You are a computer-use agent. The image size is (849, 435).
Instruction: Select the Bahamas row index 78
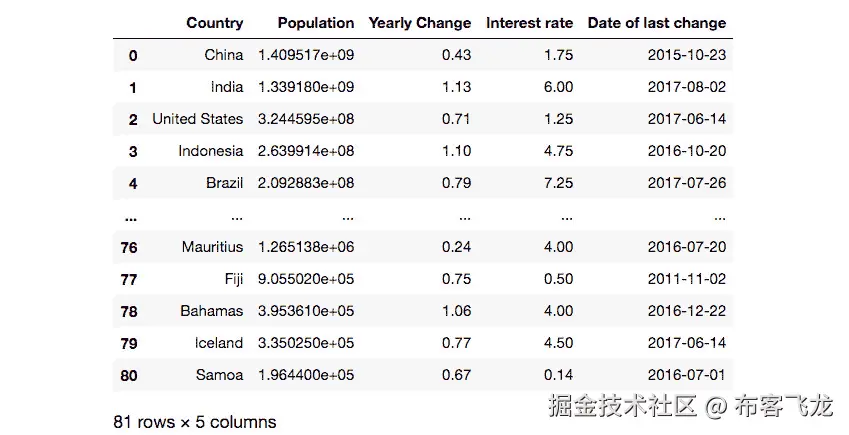point(129,311)
